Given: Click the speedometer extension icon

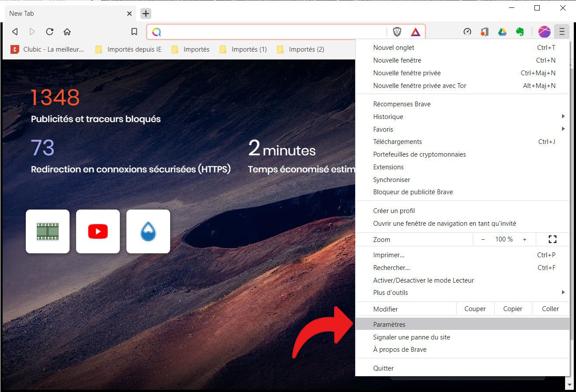Looking at the screenshot, I should 468,31.
